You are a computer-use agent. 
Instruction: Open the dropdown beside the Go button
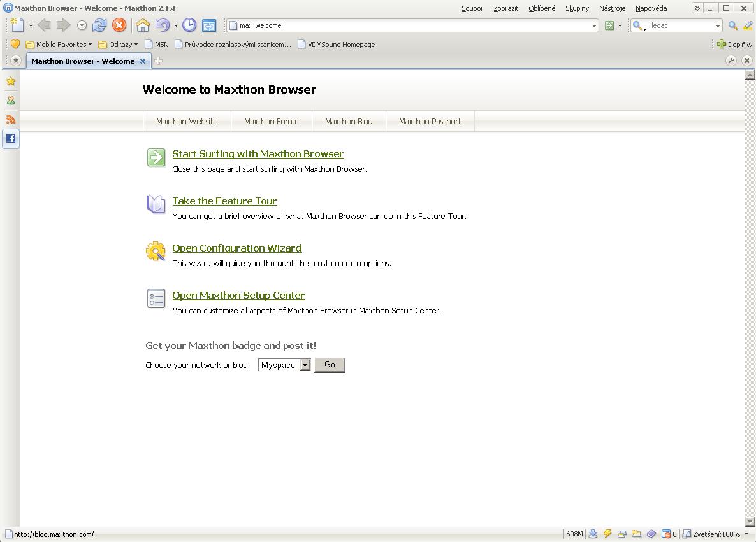click(620, 25)
